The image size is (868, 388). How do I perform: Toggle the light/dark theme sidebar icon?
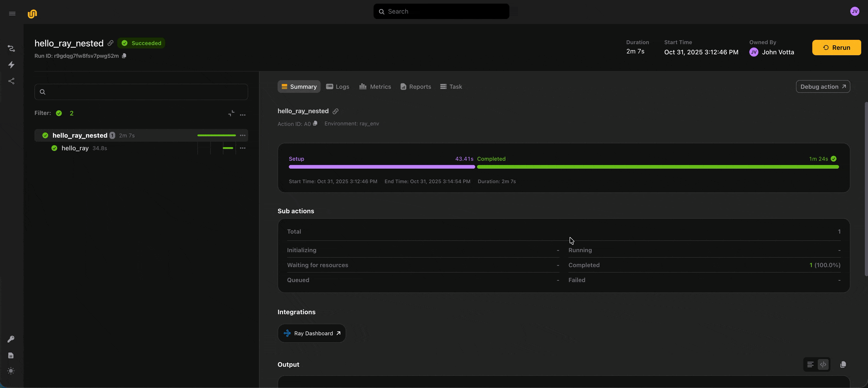(x=11, y=371)
